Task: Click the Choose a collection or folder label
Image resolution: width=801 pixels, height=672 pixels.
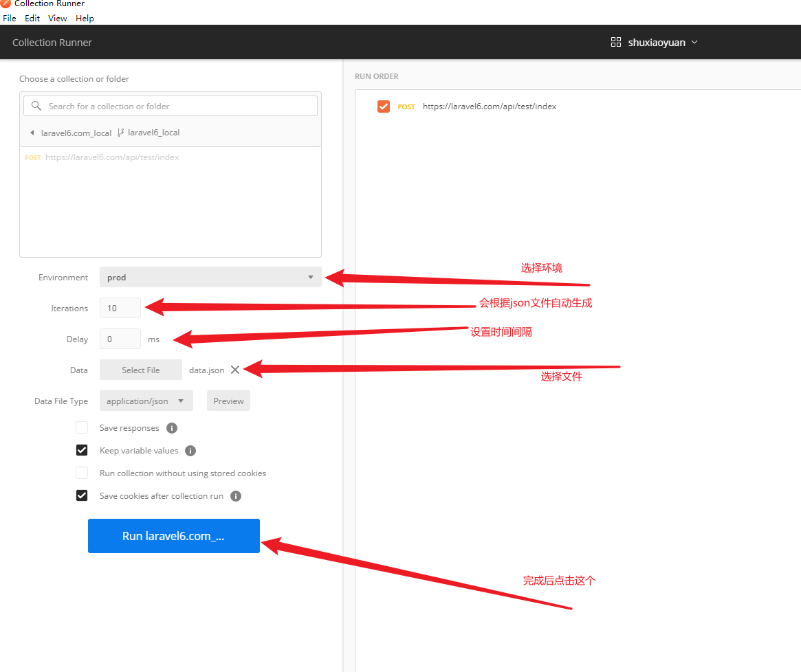Action: (x=74, y=78)
